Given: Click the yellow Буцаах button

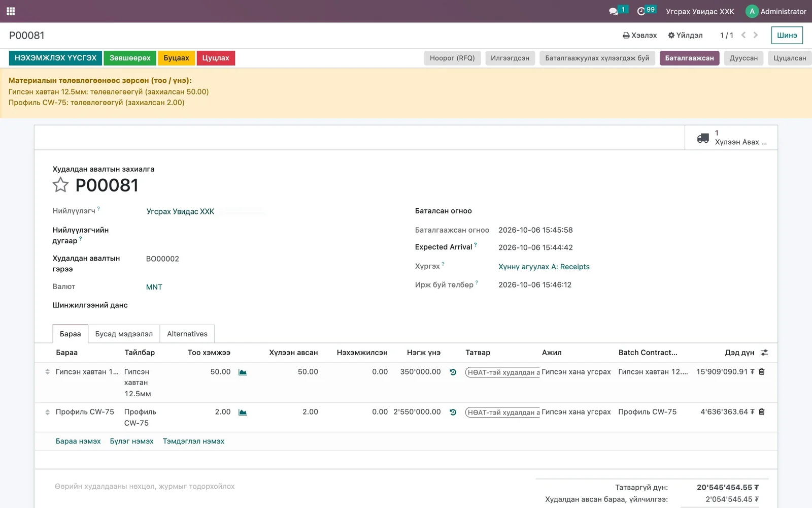Looking at the screenshot, I should click(176, 58).
